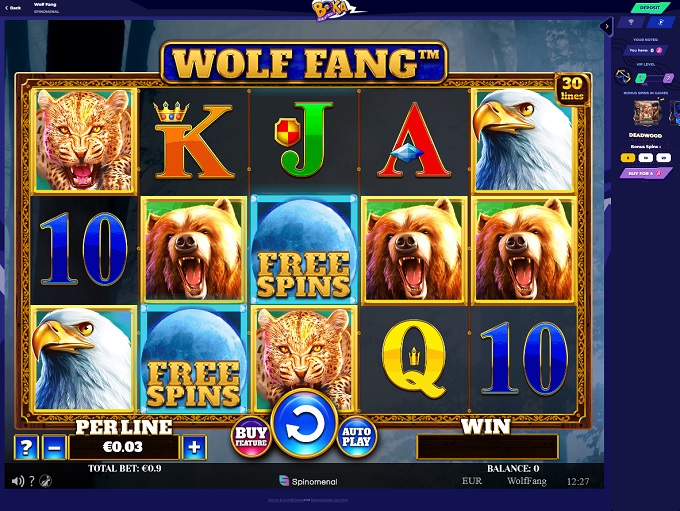Select the trophy tab in side panel
This screenshot has width=680, height=511.
pyautogui.click(x=631, y=22)
